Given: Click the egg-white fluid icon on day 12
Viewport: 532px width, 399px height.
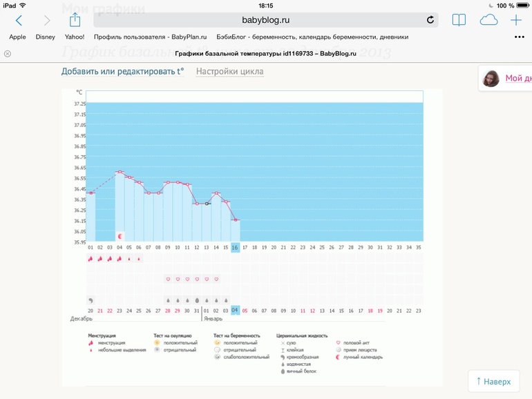Looking at the screenshot, I should (197, 300).
